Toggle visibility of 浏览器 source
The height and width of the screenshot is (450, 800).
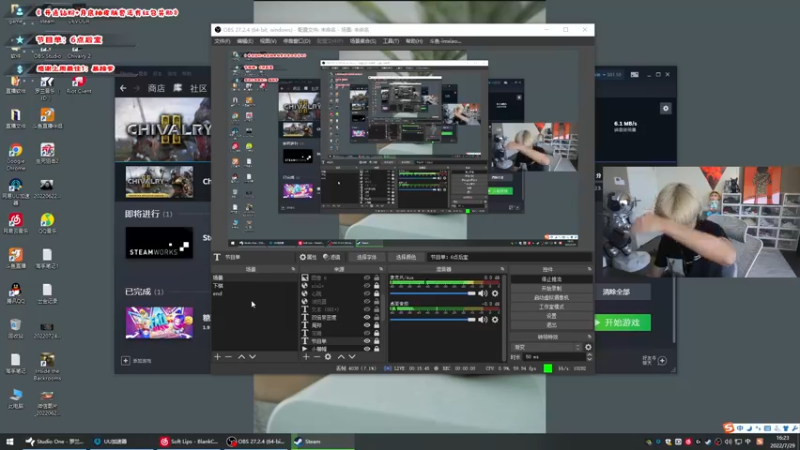coord(367,301)
